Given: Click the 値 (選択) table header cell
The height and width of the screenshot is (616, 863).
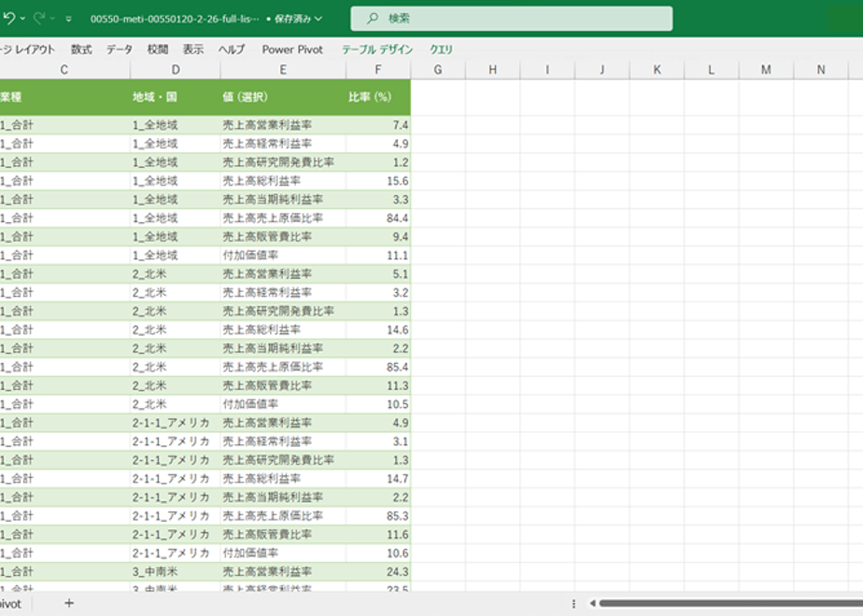Looking at the screenshot, I should coord(283,97).
